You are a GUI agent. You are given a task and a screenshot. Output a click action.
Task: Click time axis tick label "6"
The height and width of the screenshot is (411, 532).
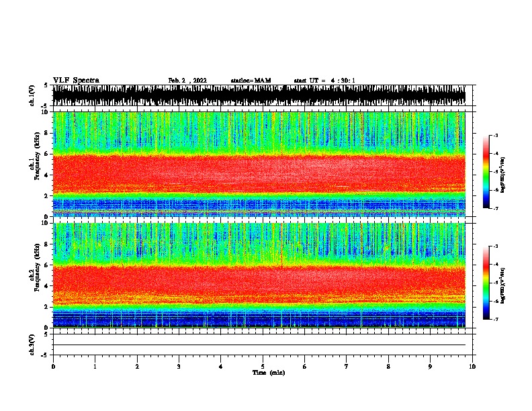[x=305, y=367]
